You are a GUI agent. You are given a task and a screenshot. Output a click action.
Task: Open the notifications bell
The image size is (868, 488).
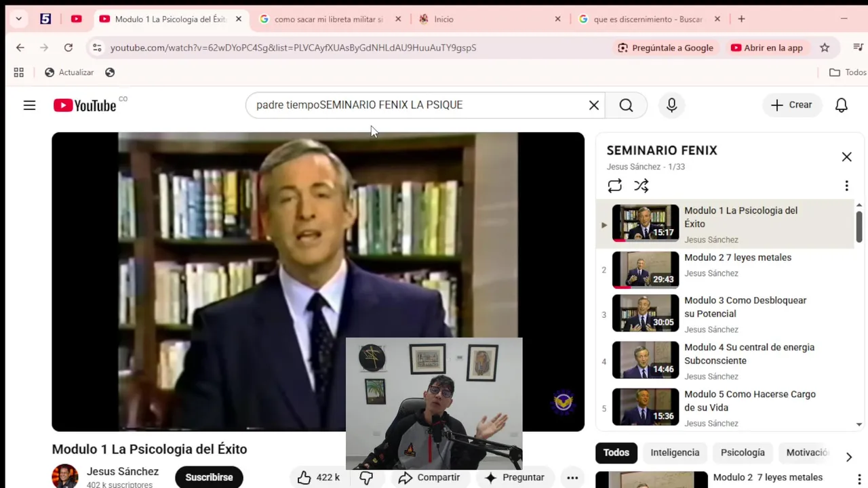click(841, 105)
